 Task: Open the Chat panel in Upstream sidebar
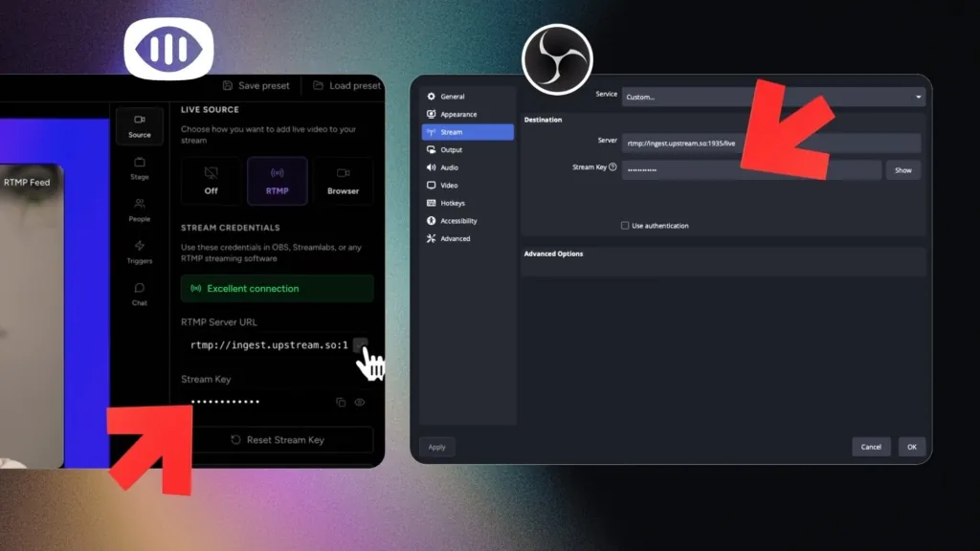pos(140,295)
